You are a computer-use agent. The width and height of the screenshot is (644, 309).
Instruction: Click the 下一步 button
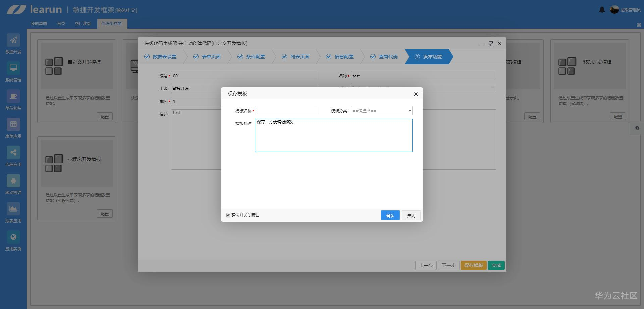click(x=449, y=265)
